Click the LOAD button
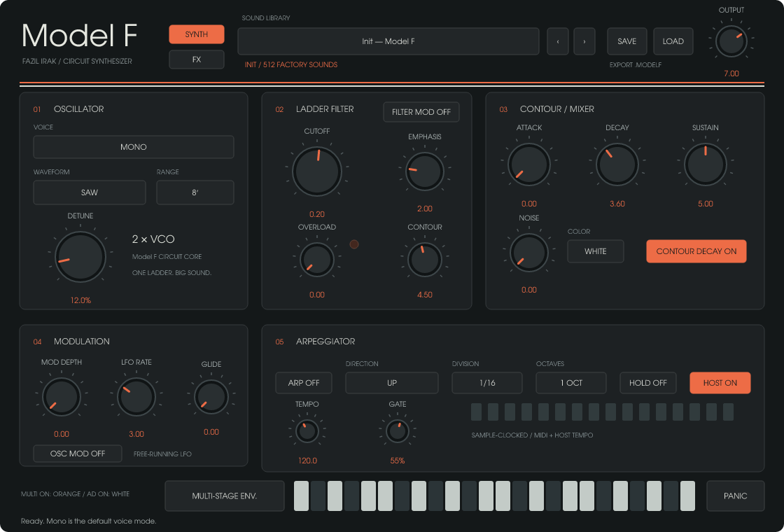Screen dimensions: 784x532 (x=673, y=41)
